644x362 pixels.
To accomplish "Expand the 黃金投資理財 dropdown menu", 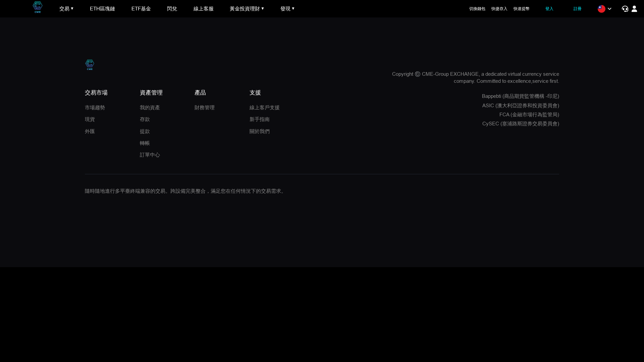I will pos(247,9).
